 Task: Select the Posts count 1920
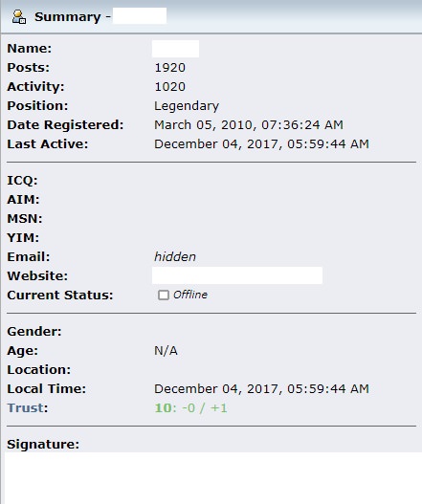point(169,68)
